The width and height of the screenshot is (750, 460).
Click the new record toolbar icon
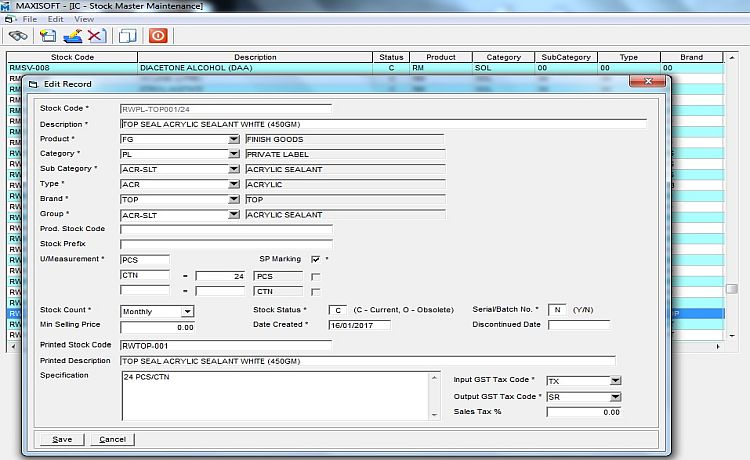(48, 36)
